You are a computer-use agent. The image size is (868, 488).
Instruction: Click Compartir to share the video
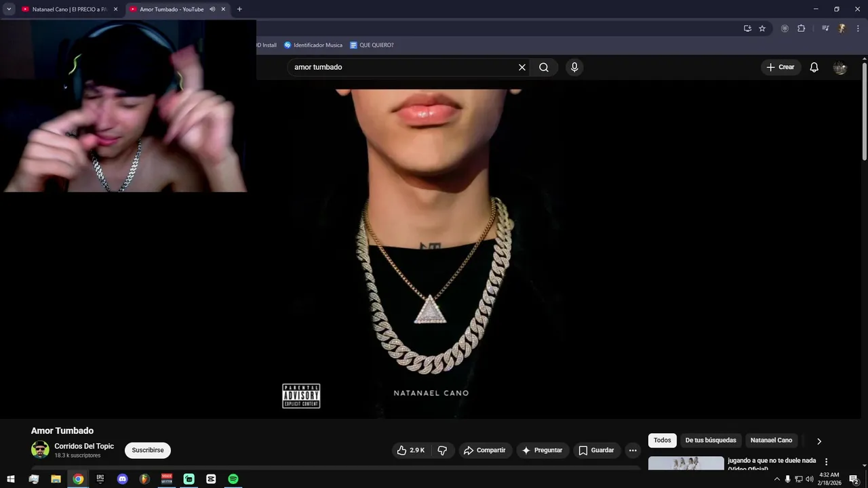485,450
